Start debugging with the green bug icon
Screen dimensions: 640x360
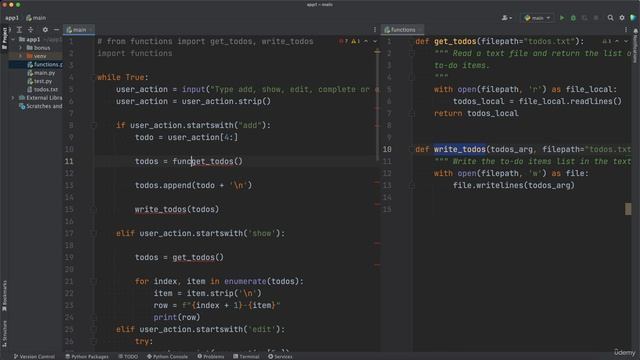[573, 18]
